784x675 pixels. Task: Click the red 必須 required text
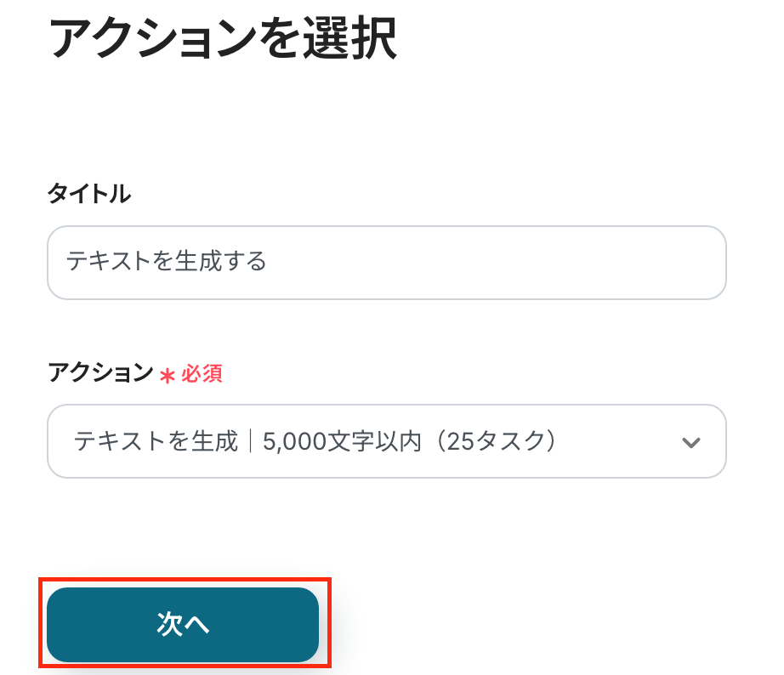[202, 374]
